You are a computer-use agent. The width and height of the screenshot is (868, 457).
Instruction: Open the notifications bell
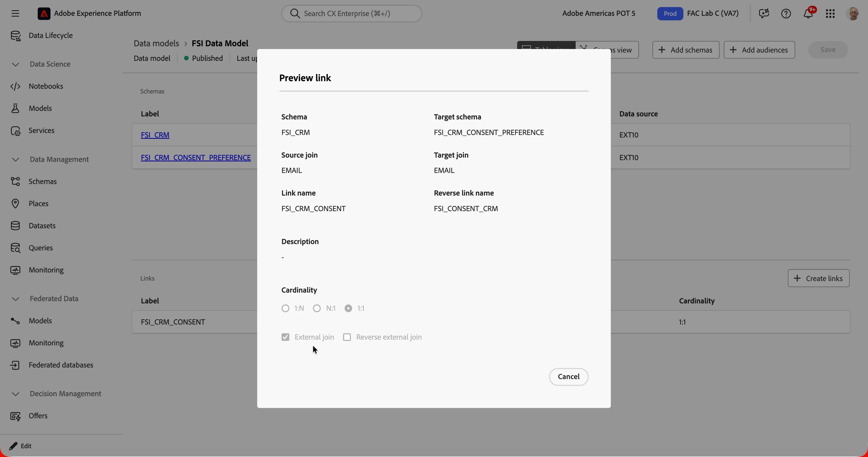click(x=808, y=14)
